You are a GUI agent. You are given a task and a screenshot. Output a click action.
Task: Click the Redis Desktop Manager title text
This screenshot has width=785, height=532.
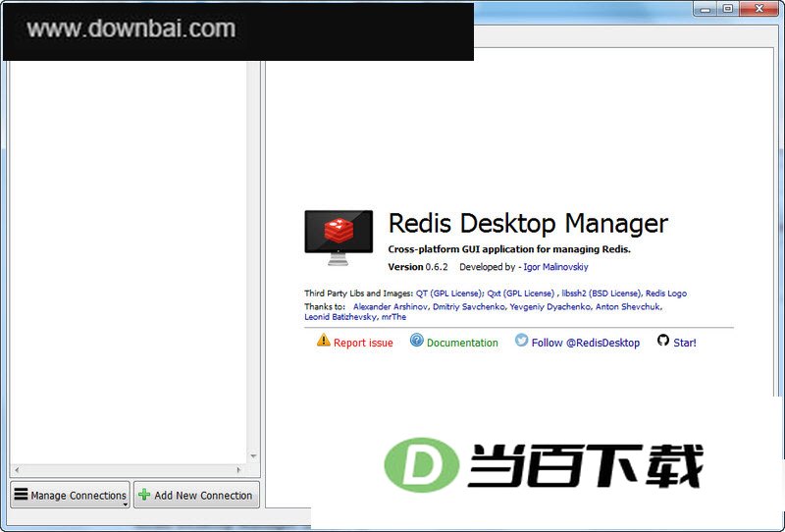pyautogui.click(x=528, y=224)
